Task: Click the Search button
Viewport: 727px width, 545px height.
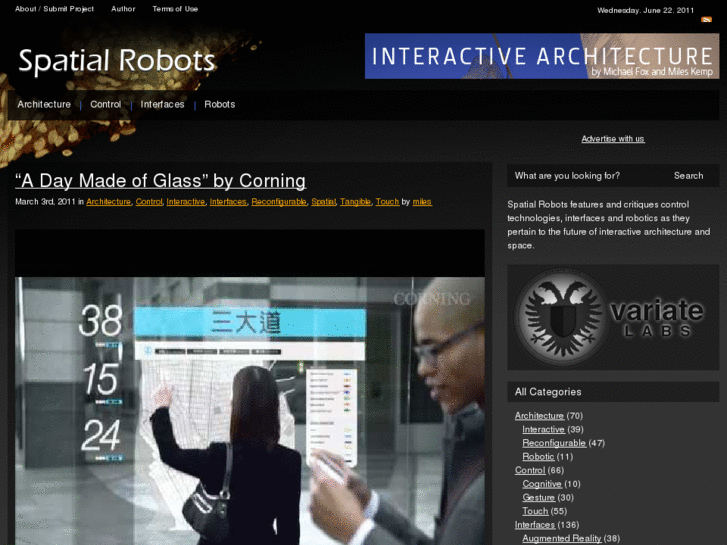Action: [689, 176]
